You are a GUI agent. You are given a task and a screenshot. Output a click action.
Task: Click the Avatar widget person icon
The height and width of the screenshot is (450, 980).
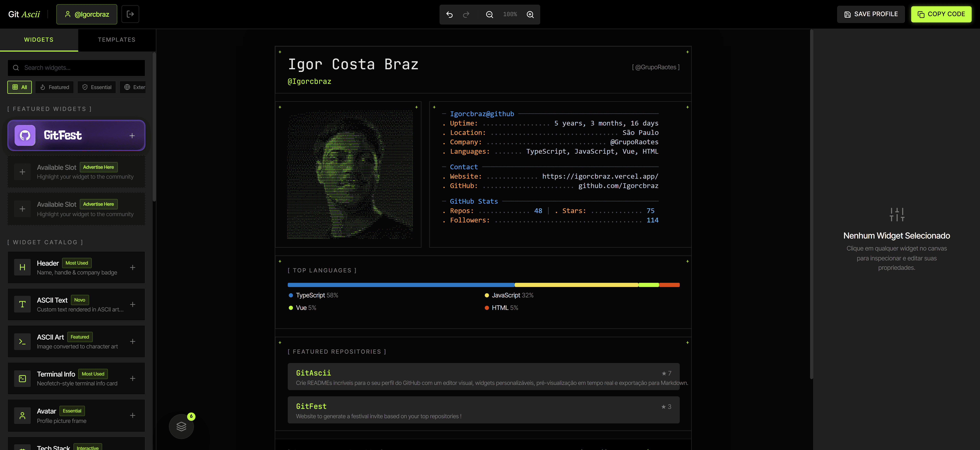[x=22, y=416]
